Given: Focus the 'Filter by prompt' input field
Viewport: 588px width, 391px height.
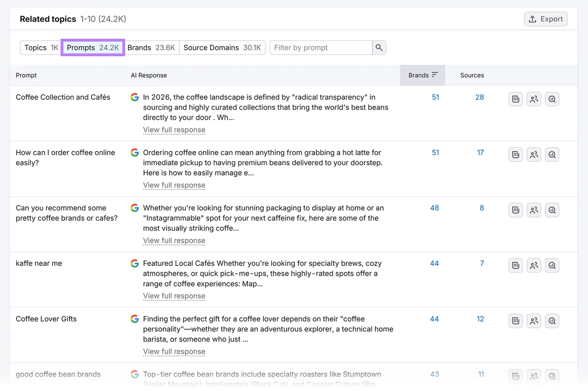Looking at the screenshot, I should pyautogui.click(x=321, y=48).
